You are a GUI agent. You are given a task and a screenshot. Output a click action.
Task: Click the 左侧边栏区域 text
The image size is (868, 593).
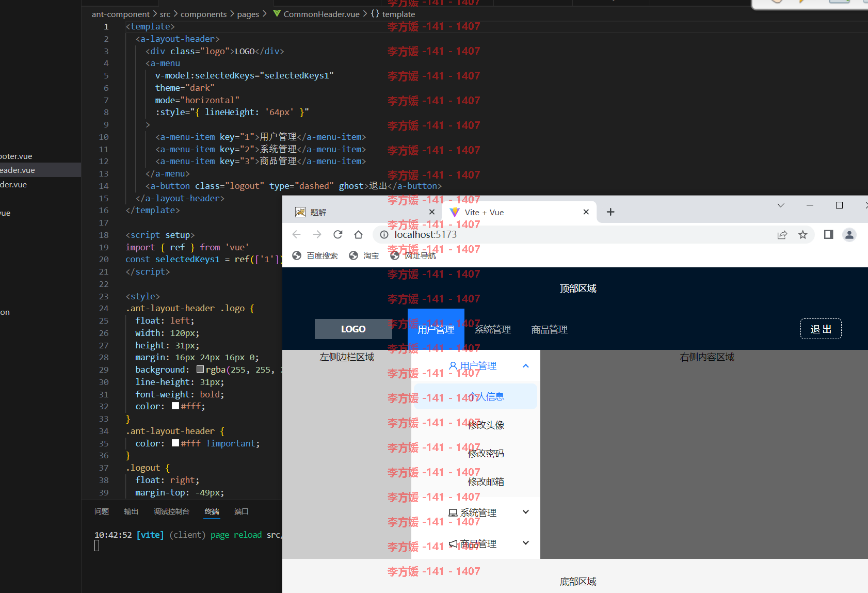point(347,357)
